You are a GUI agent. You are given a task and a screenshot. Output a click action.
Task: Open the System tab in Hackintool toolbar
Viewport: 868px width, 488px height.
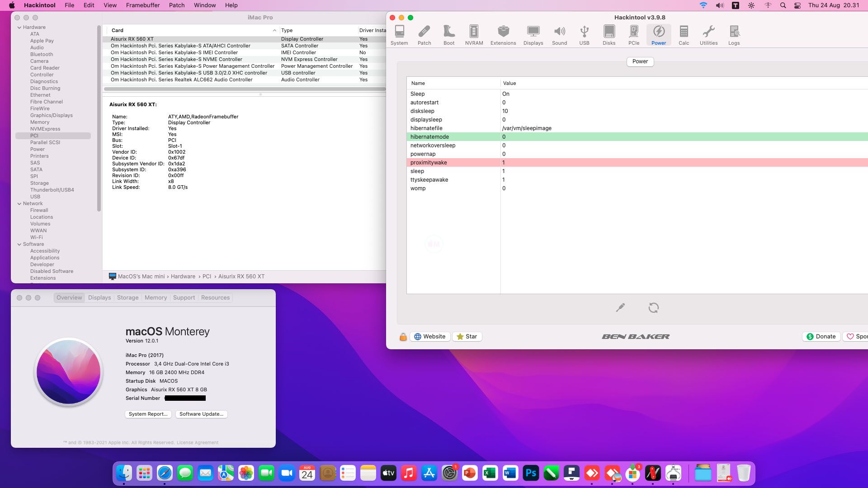click(x=399, y=35)
